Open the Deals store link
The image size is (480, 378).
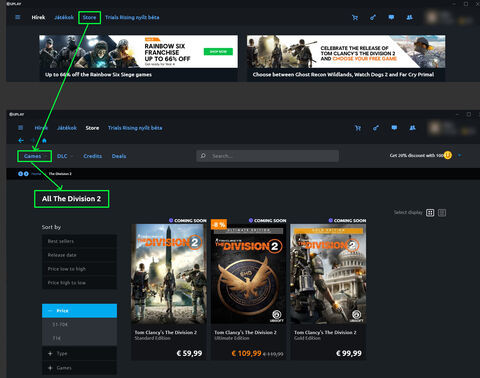tap(119, 156)
